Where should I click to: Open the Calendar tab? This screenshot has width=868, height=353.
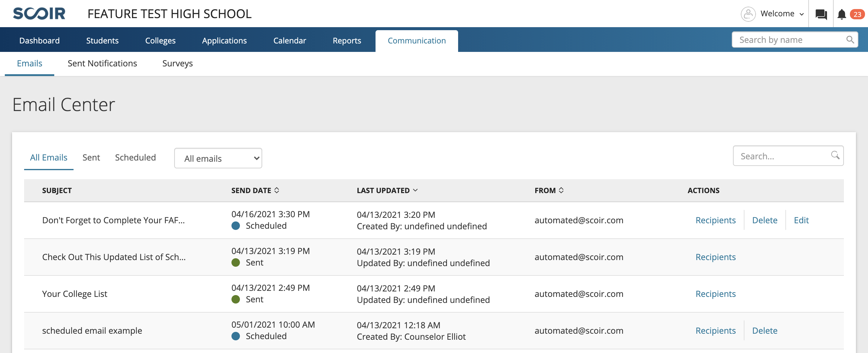[289, 40]
